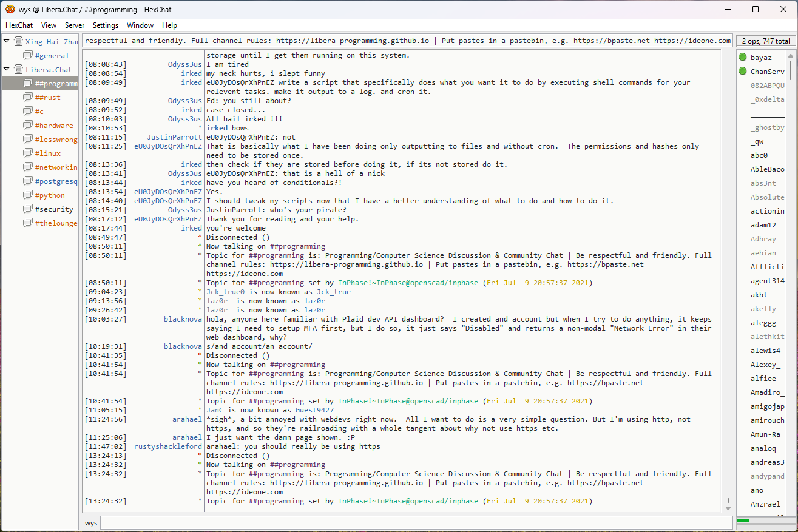Click the wys nickname button
798x532 pixels.
click(x=91, y=522)
